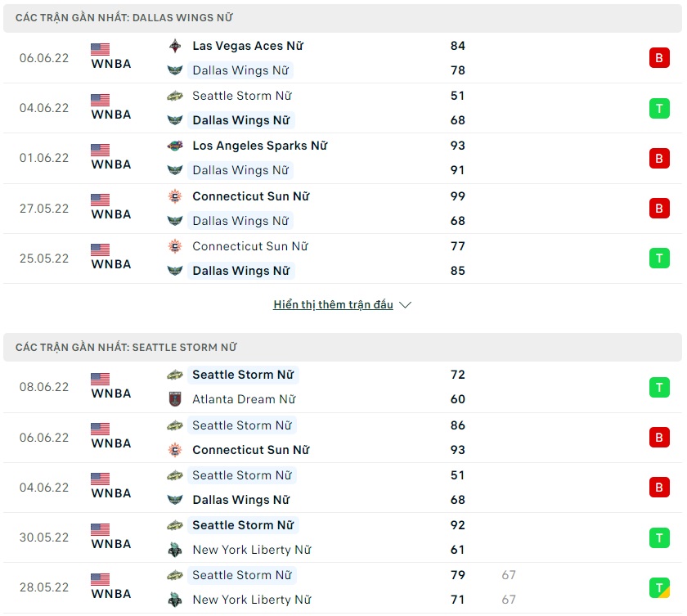
Task: Click the WNBA league label for 25.05.22 match
Action: (x=111, y=264)
